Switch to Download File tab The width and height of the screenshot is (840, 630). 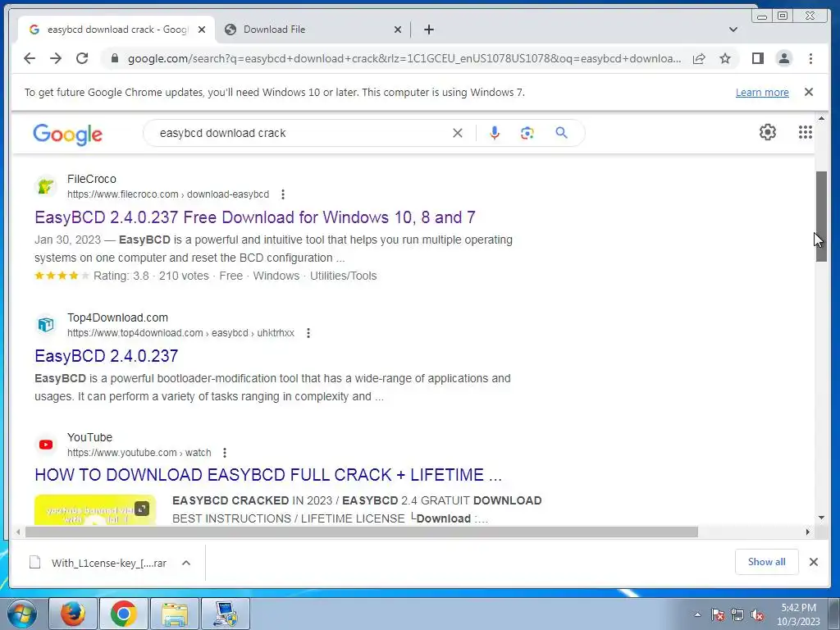(313, 30)
